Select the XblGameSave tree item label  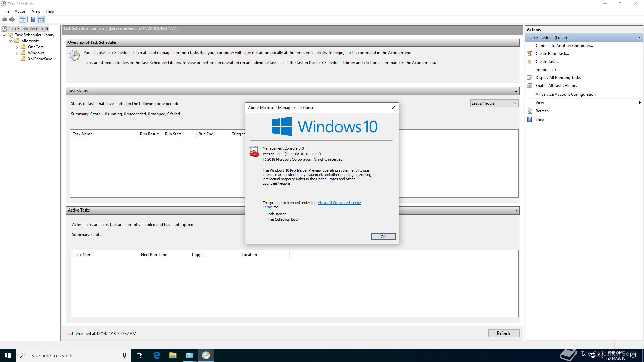[x=40, y=59]
